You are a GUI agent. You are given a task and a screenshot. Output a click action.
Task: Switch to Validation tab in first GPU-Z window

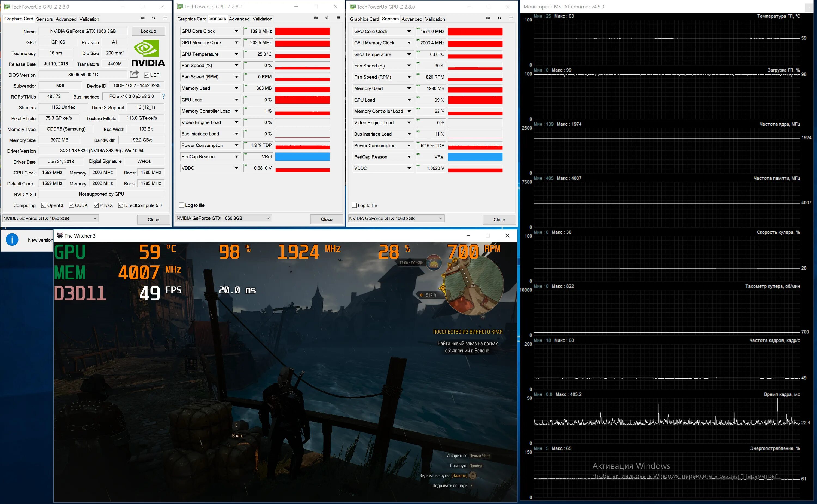point(89,19)
